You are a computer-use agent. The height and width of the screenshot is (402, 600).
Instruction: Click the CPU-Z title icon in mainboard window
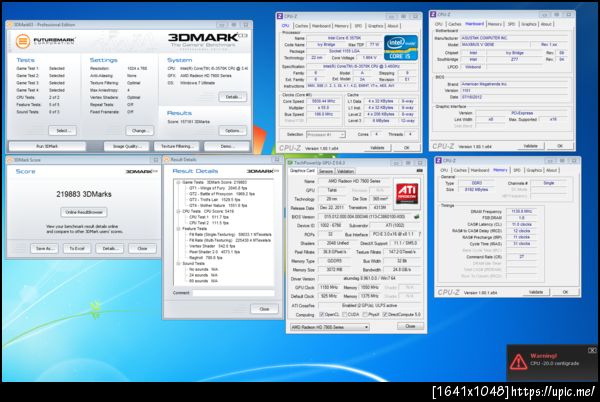pos(433,14)
